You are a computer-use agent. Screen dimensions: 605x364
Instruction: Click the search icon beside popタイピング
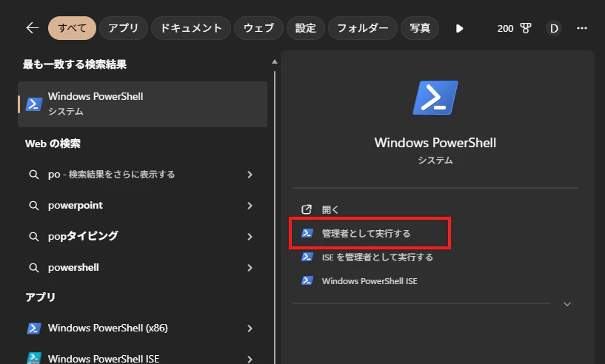(x=34, y=237)
